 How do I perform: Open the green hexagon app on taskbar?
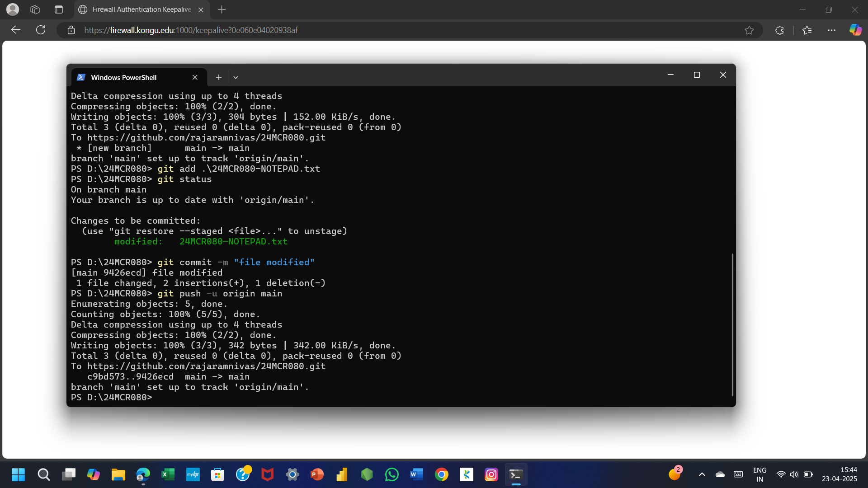click(367, 474)
